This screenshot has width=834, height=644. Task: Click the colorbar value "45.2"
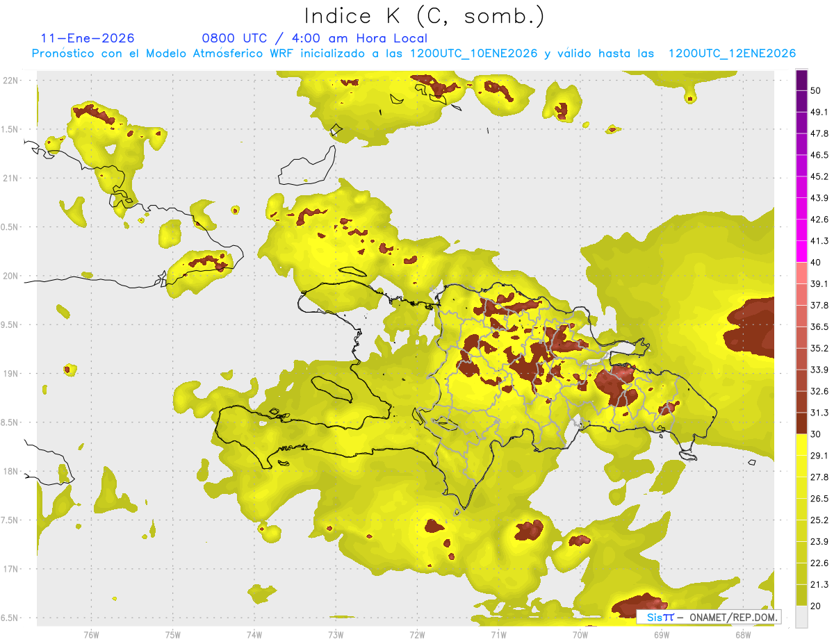[820, 176]
